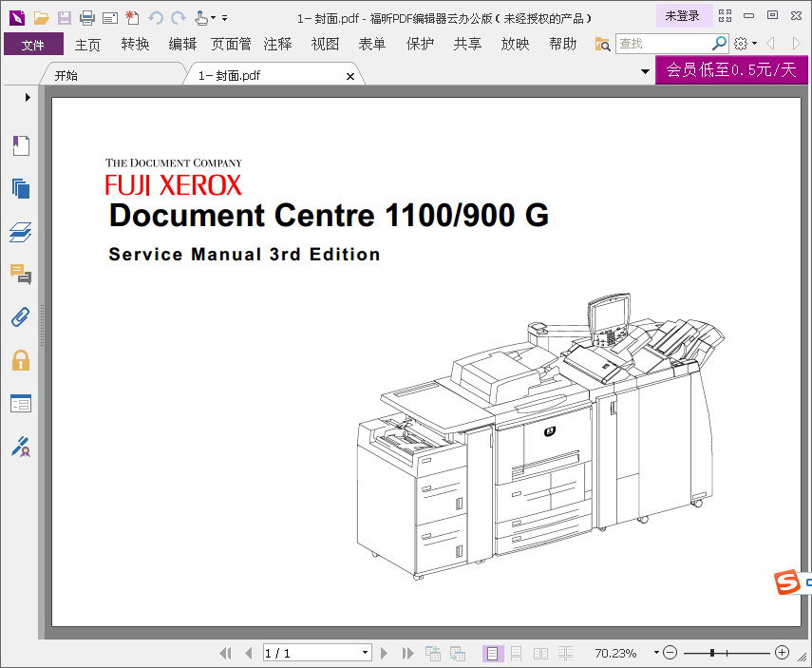Click the previous view icon
The image size is (812, 668).
click(x=433, y=653)
